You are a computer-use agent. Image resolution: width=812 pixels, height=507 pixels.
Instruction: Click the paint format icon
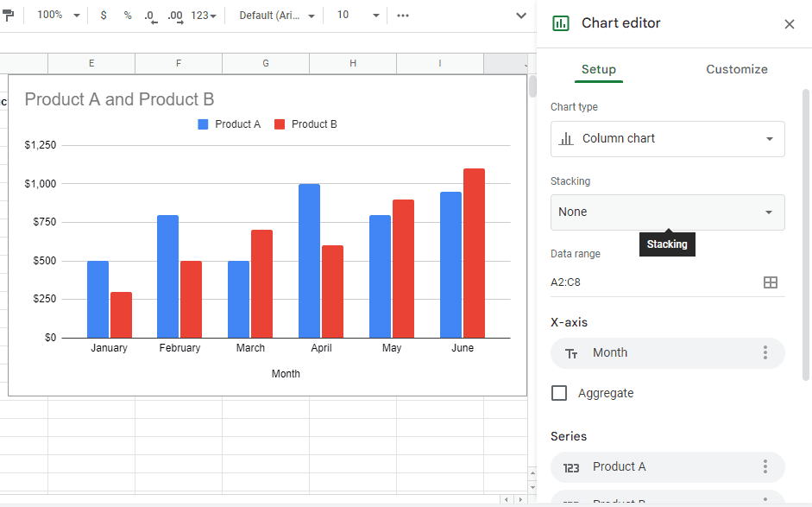click(7, 16)
